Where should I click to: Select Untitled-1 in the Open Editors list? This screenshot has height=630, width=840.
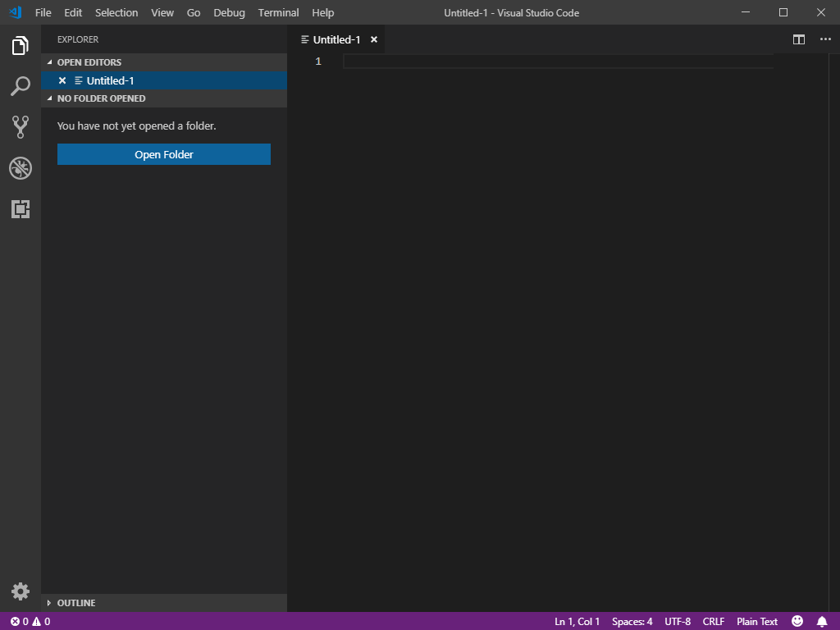(x=111, y=80)
